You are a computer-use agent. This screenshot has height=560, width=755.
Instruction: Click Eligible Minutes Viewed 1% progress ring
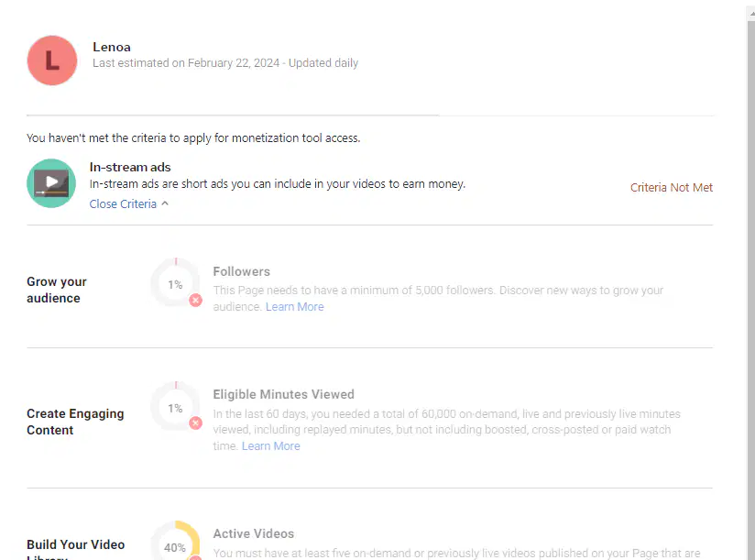click(x=175, y=408)
